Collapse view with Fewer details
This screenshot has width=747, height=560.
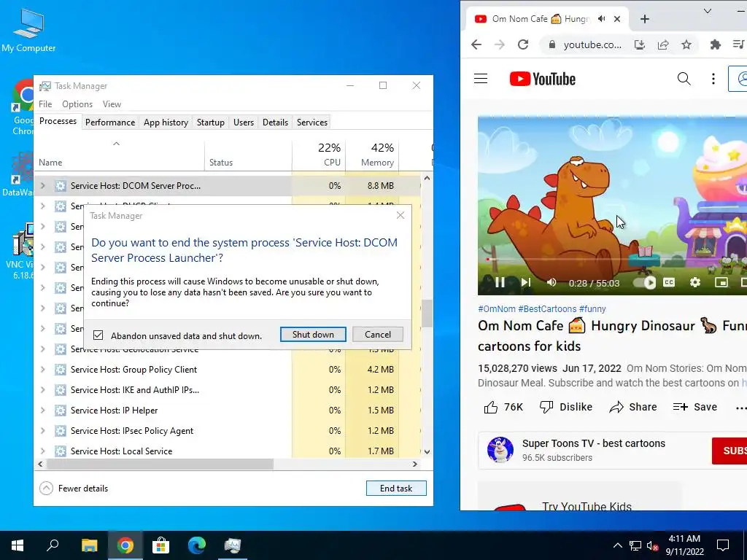point(74,488)
